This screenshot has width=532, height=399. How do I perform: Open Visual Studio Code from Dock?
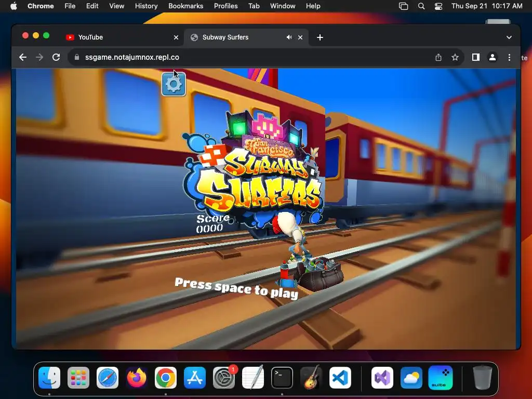340,378
